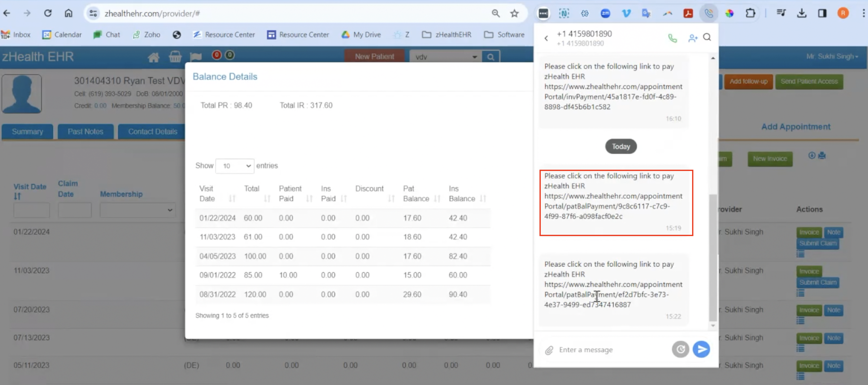Viewport: 868px width, 385px height.
Task: Click Send Patient Access button
Action: pyautogui.click(x=809, y=82)
